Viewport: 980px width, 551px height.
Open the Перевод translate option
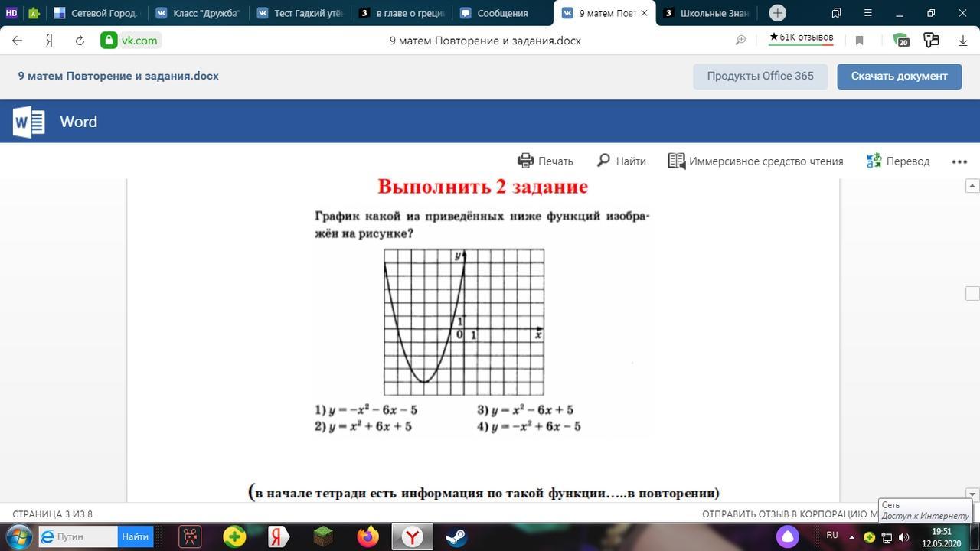pos(898,161)
